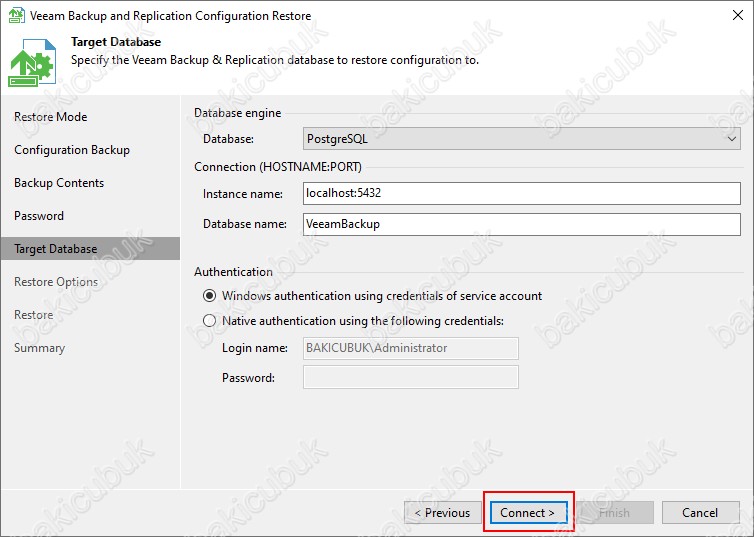Click the Instance name field localhost:5432

click(522, 193)
